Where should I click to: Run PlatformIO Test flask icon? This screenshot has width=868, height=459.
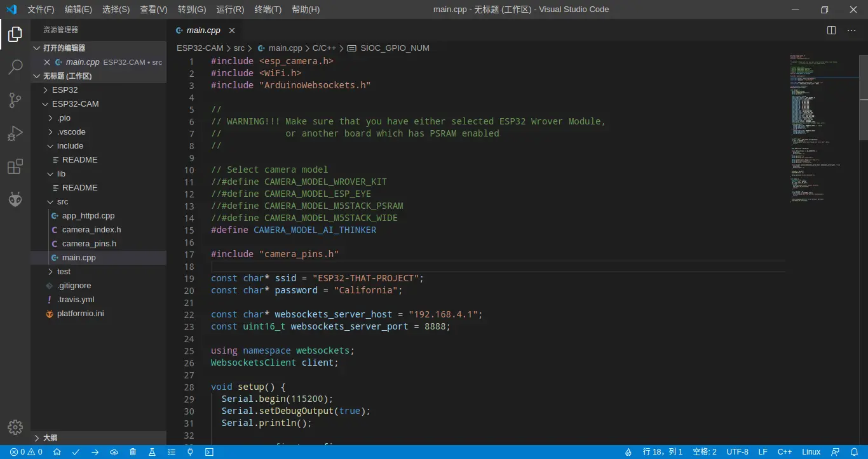coord(152,452)
